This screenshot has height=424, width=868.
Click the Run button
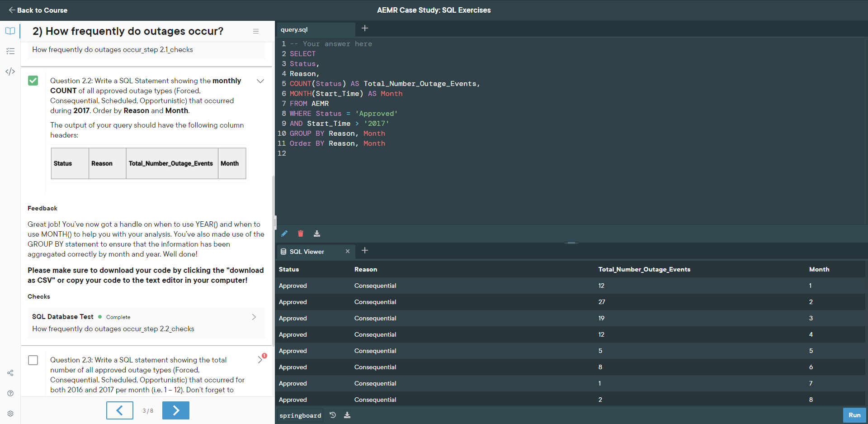click(x=854, y=415)
